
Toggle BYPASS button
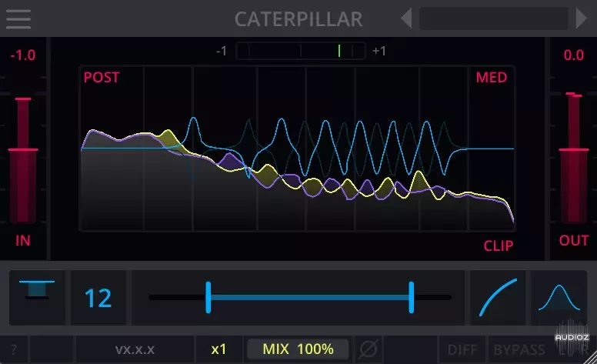click(519, 349)
